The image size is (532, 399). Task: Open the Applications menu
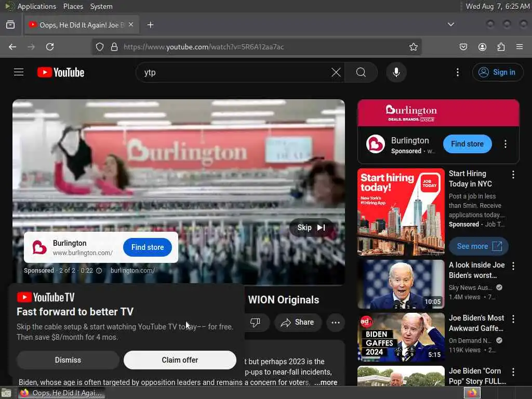pyautogui.click(x=37, y=6)
